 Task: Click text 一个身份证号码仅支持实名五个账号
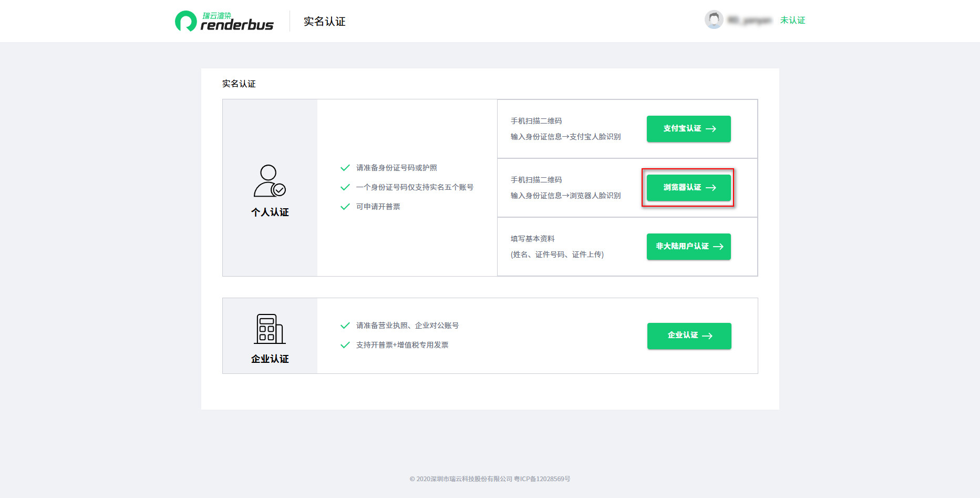click(x=415, y=187)
